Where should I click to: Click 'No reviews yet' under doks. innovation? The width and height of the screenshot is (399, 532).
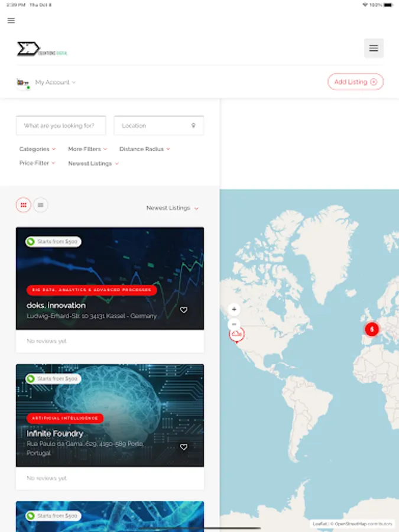(x=47, y=341)
